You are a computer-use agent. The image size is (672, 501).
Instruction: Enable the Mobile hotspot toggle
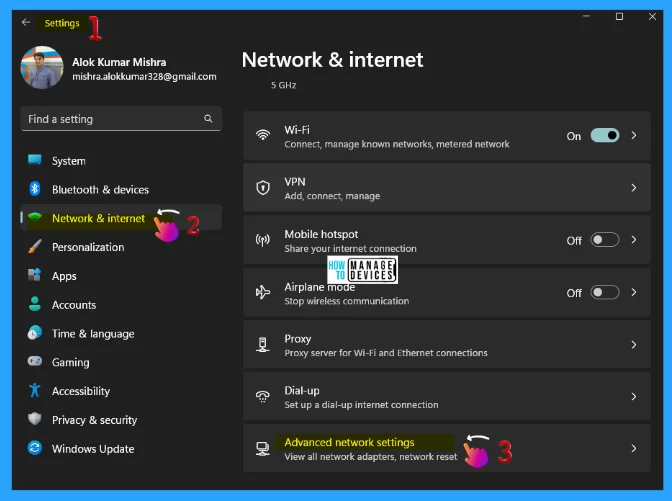click(605, 240)
